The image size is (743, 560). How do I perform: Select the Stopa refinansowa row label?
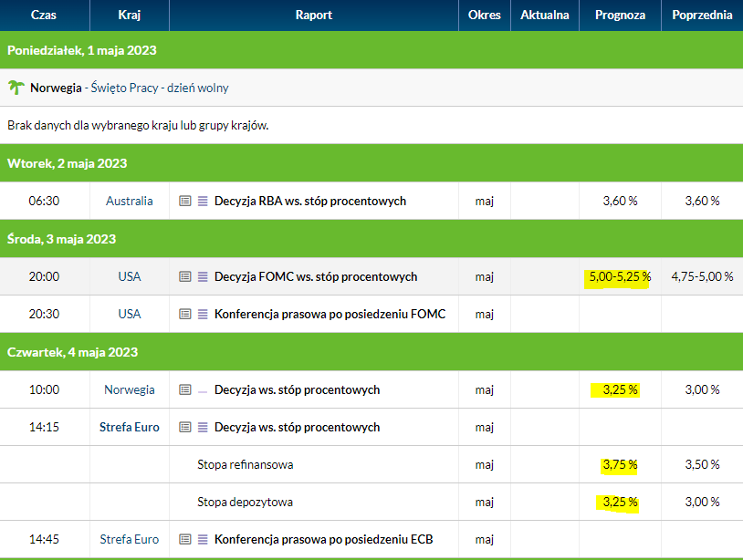tap(245, 464)
